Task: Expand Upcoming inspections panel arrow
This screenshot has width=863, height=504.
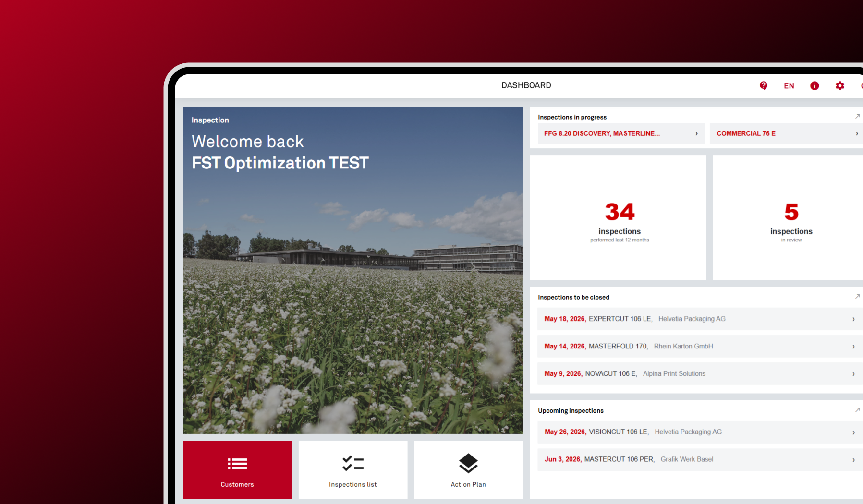Action: (x=857, y=410)
